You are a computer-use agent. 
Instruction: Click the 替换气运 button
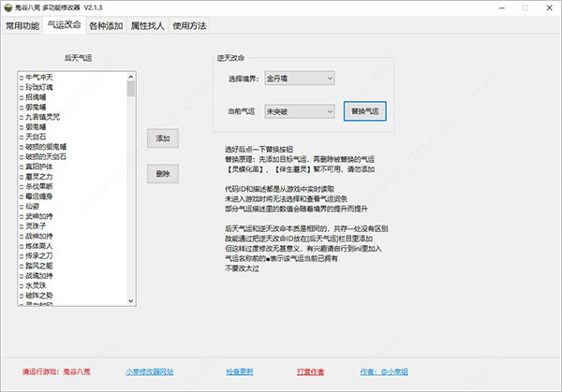(x=365, y=111)
